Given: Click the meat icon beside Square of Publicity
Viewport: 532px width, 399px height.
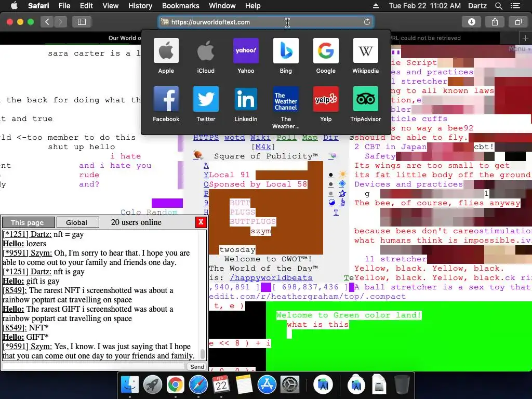Looking at the screenshot, I should click(x=198, y=155).
